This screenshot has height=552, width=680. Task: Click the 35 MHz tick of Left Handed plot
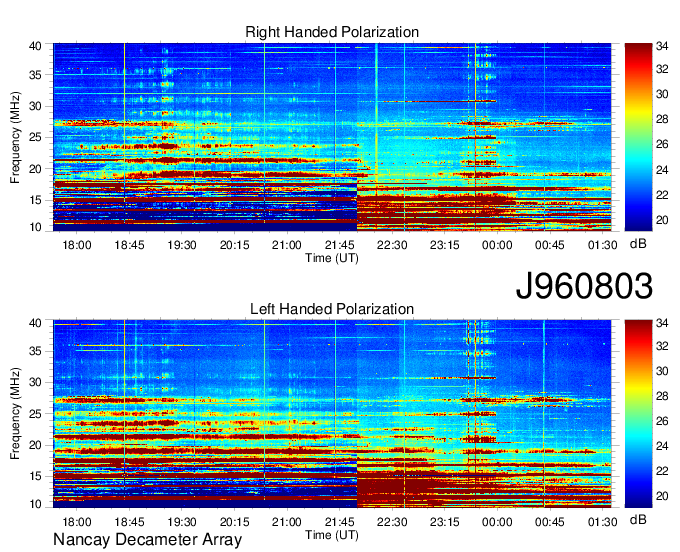click(35, 351)
